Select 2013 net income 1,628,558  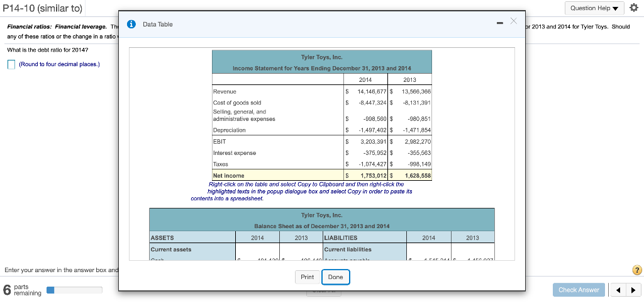coord(418,176)
